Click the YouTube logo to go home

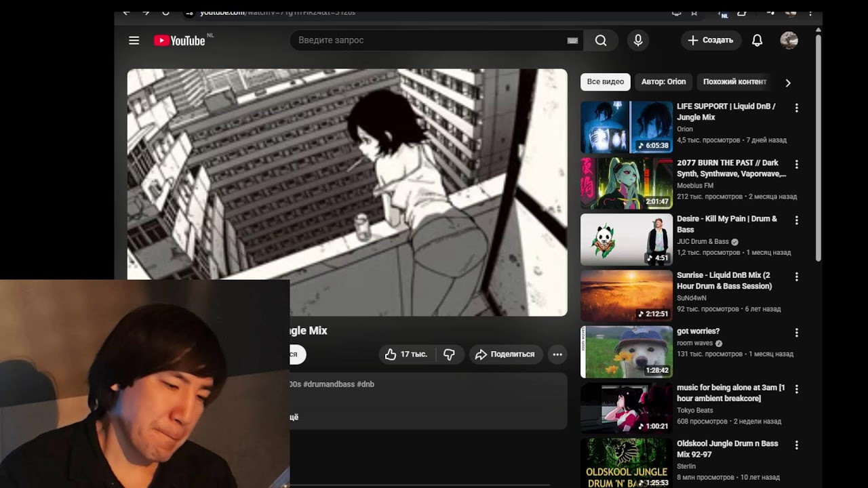coord(180,41)
